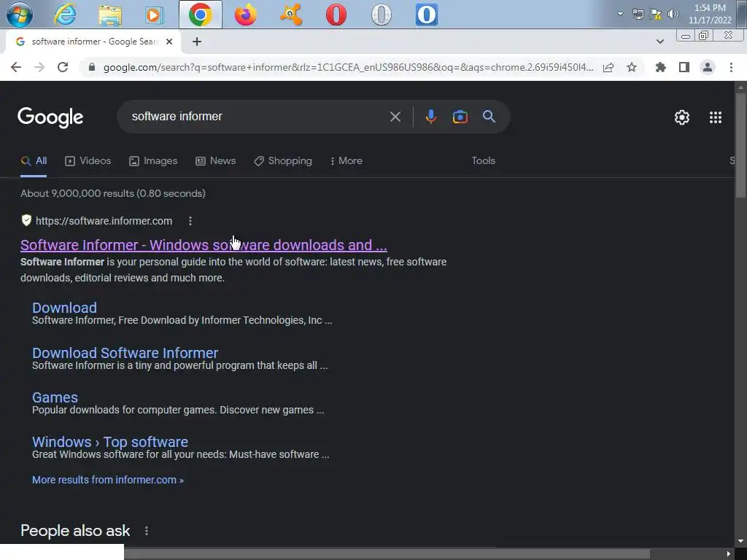
Task: Open search Tools options
Action: 483,161
